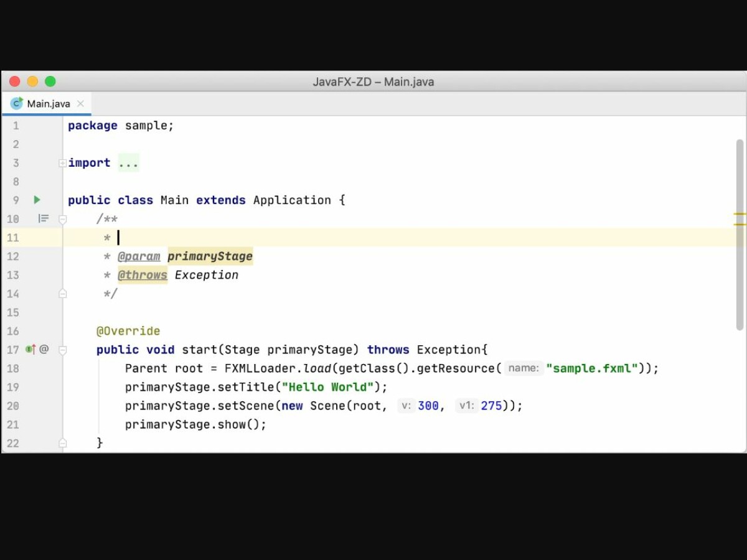
Task: Click the green Run gutter icon beside class Main
Action: point(37,200)
